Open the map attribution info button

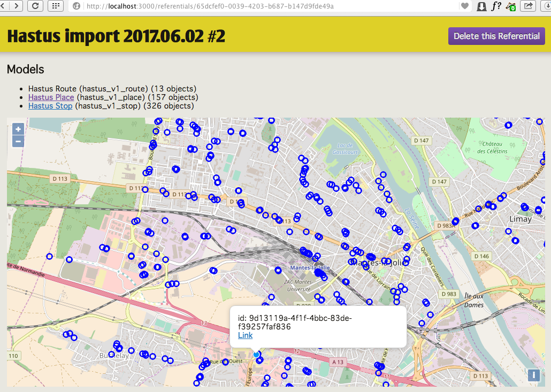pyautogui.click(x=533, y=375)
